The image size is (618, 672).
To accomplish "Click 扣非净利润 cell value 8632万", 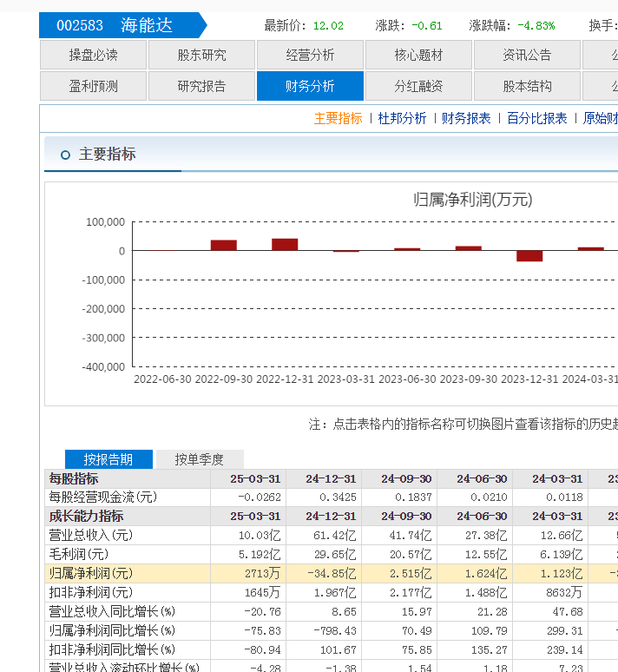I will coord(564,592).
